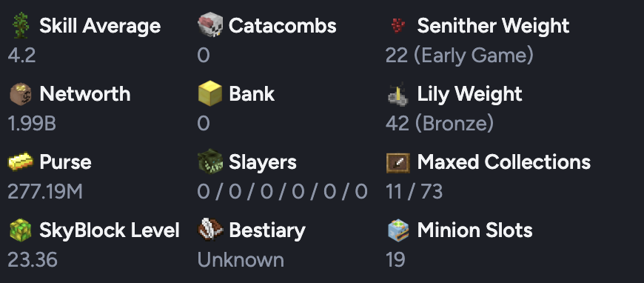Click the SkyBlock Level green block icon
The height and width of the screenshot is (283, 644).
pyautogui.click(x=21, y=230)
